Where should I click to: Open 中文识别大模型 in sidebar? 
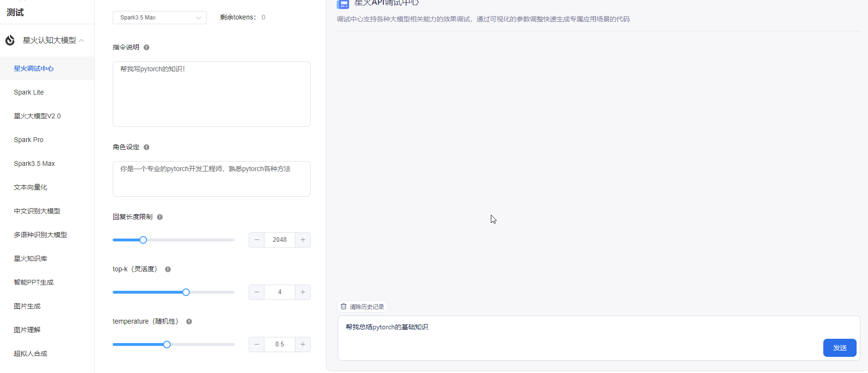coord(37,211)
